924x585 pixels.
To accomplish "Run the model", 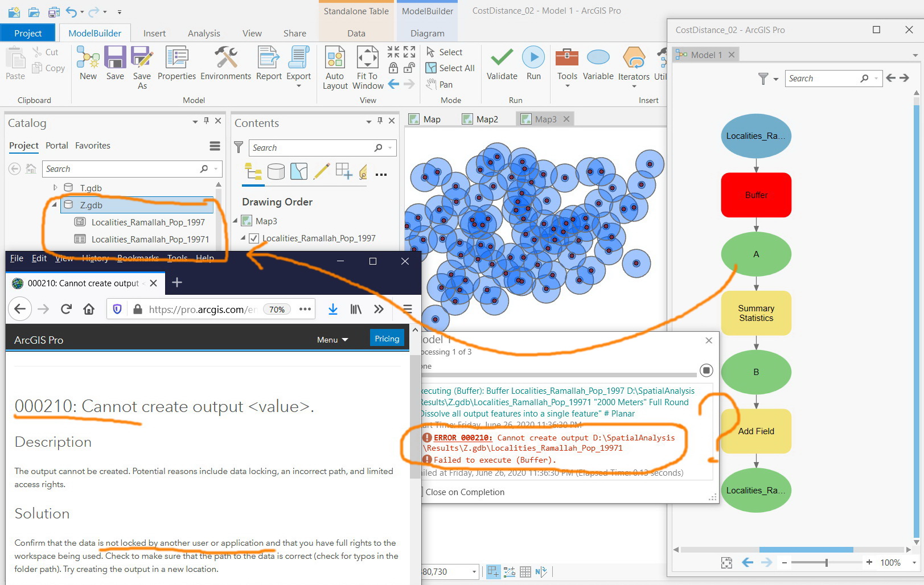I will (533, 63).
